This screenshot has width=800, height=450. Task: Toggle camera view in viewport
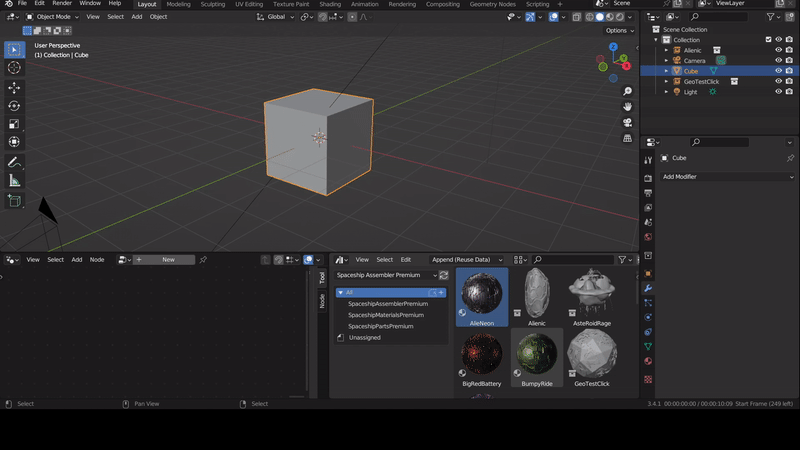point(627,123)
